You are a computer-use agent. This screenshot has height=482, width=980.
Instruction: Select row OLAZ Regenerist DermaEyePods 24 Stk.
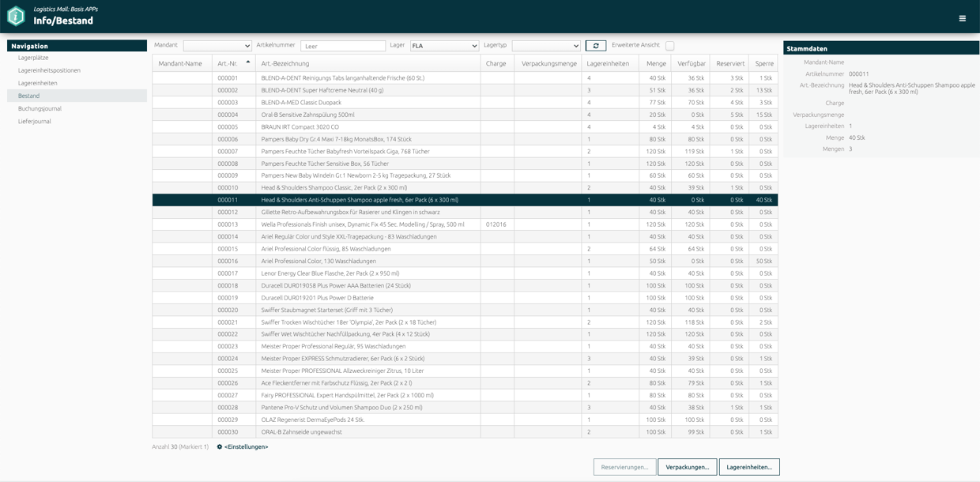tap(465, 420)
